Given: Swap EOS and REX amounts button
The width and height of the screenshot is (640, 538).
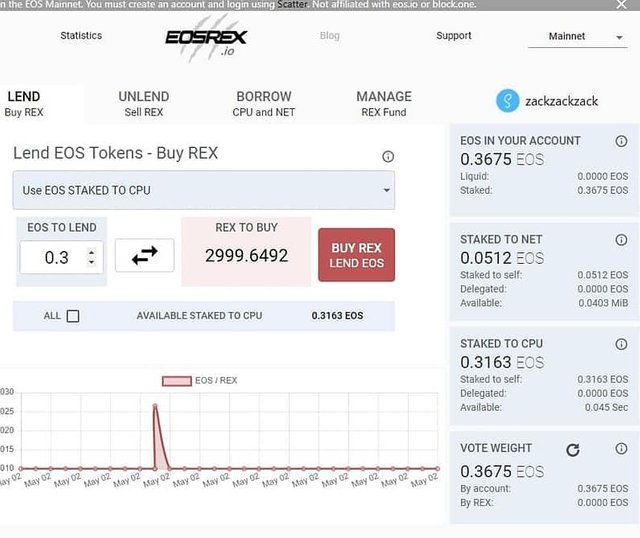Looking at the screenshot, I should [144, 256].
